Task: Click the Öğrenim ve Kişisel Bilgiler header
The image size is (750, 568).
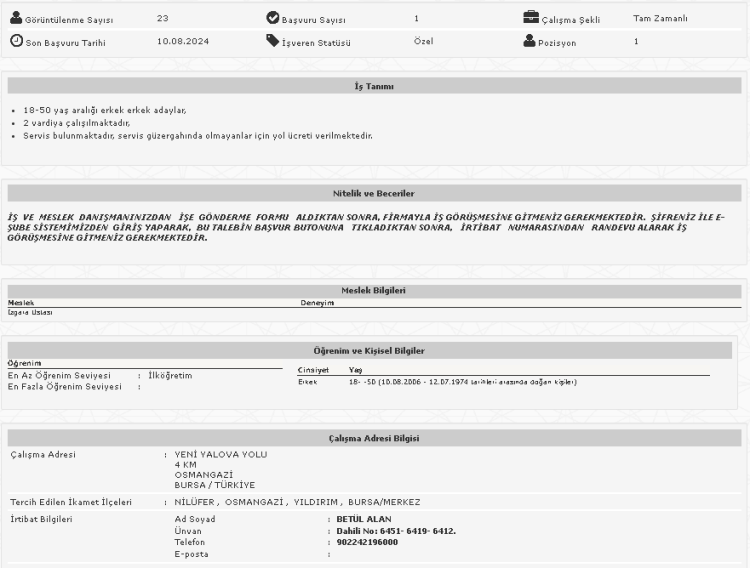Action: (374, 351)
